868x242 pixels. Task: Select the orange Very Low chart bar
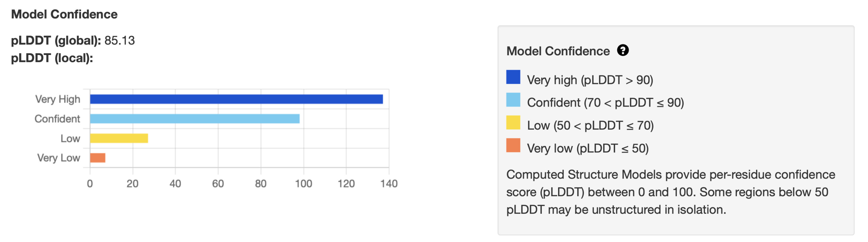tap(98, 158)
